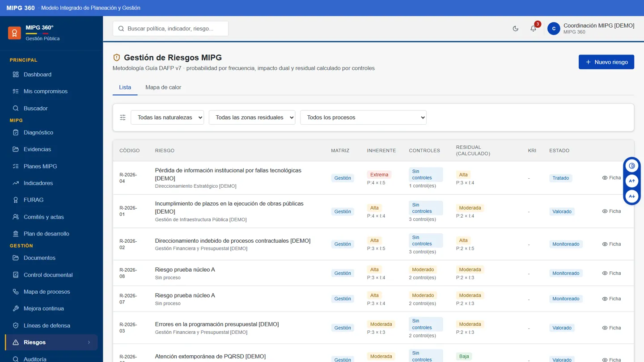Open the "Todas las zonas residuales" dropdown
Screen dimensions: 644x362
point(252,118)
